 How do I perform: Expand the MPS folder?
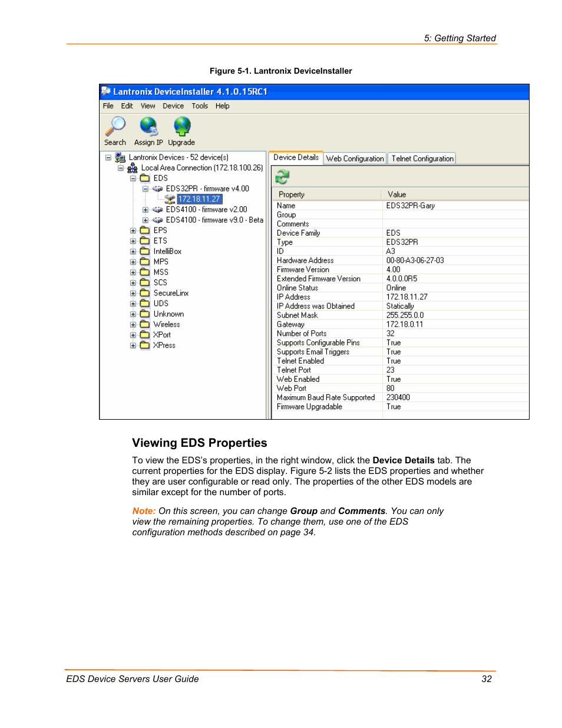pyautogui.click(x=133, y=262)
